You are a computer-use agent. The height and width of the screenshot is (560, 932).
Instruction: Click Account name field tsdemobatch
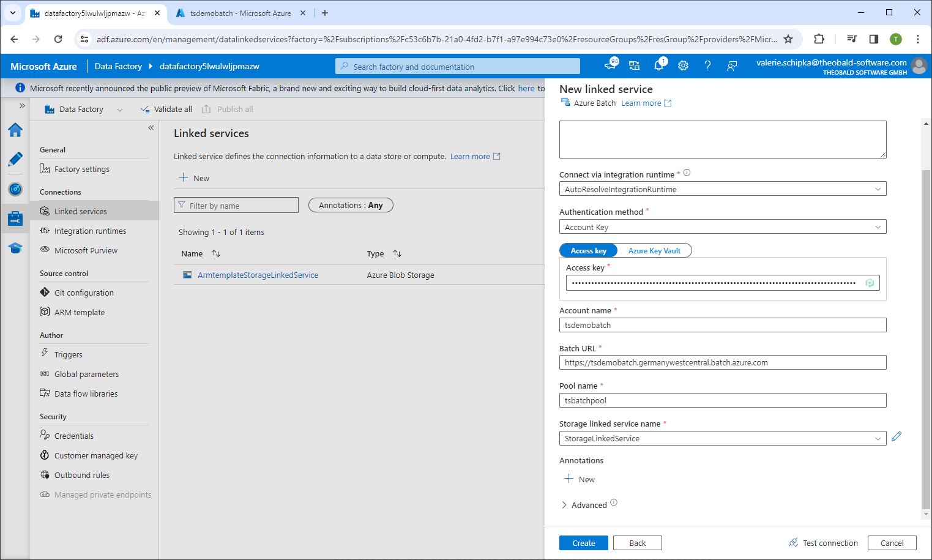coord(723,325)
